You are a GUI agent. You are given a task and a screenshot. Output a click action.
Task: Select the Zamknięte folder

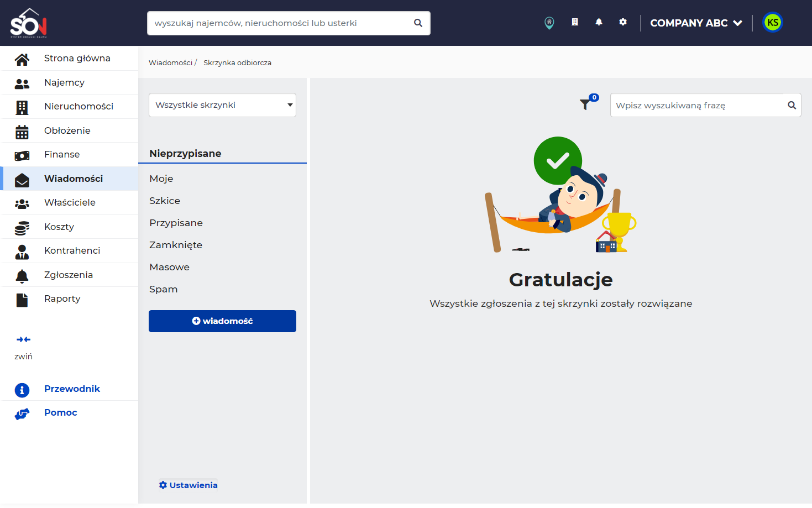pyautogui.click(x=176, y=245)
